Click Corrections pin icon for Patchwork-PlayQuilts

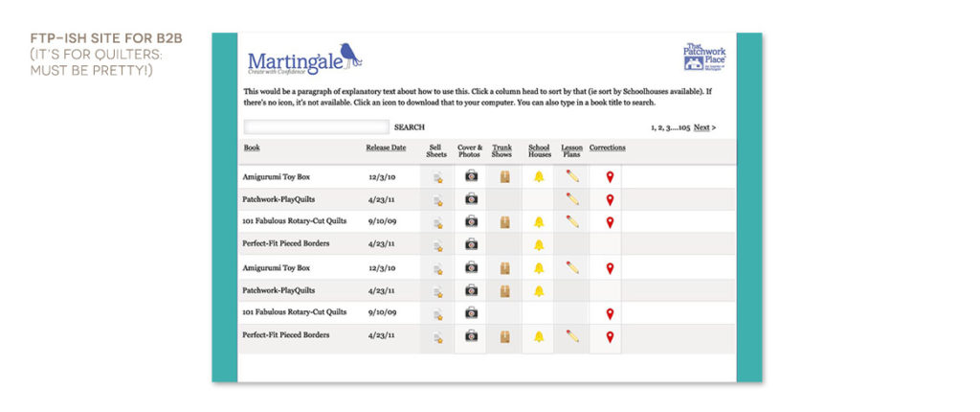610,200
